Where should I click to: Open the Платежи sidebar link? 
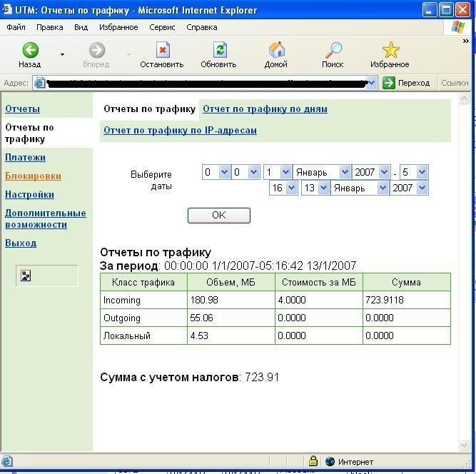[x=25, y=157]
